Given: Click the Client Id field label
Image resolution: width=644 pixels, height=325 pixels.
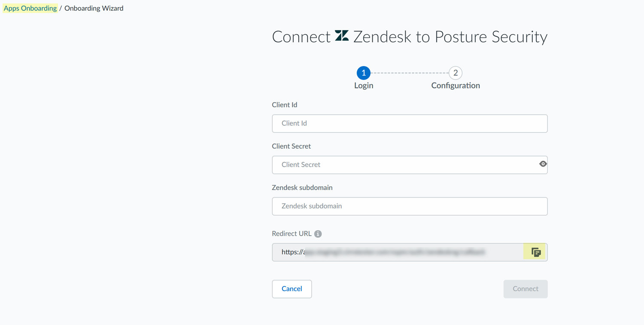Looking at the screenshot, I should (285, 105).
